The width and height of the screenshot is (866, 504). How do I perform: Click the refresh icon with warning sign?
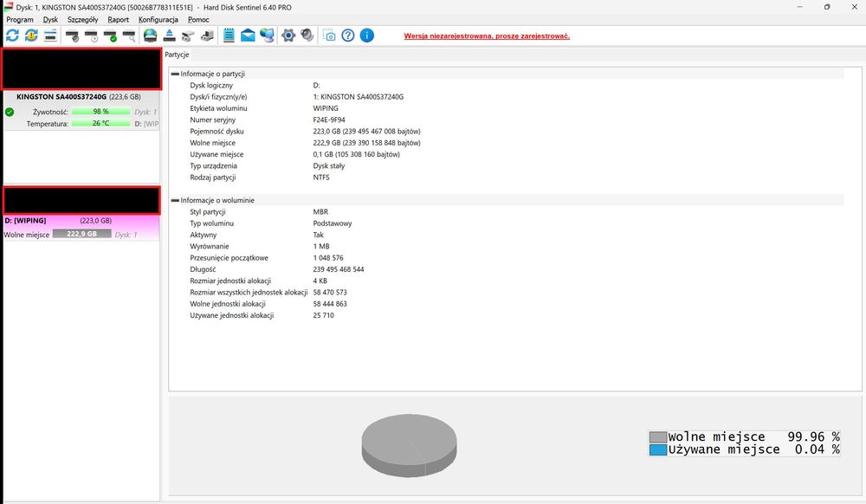(x=31, y=36)
